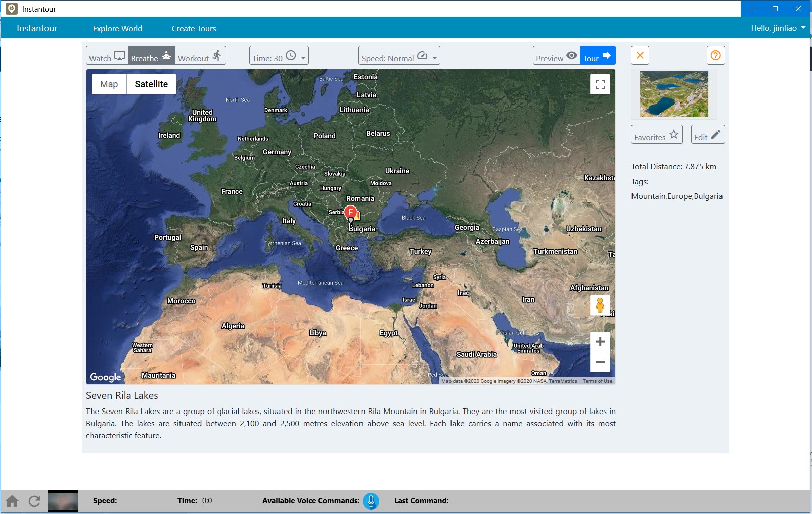Click the Seven Rila Lakes title
812x514 pixels.
122,395
